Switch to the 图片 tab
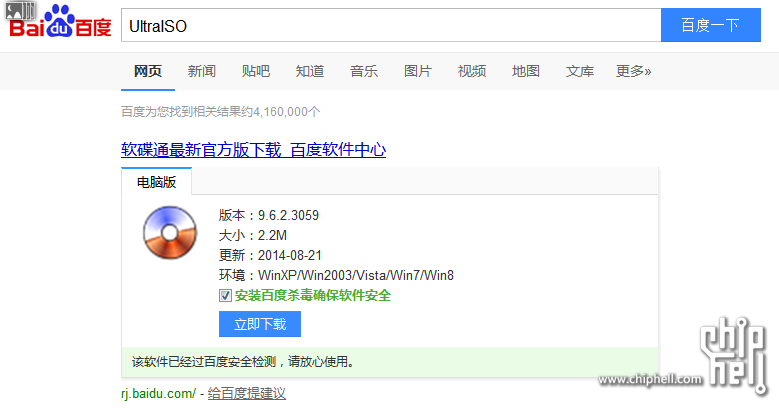Screen dimensions: 779x408 pos(418,71)
